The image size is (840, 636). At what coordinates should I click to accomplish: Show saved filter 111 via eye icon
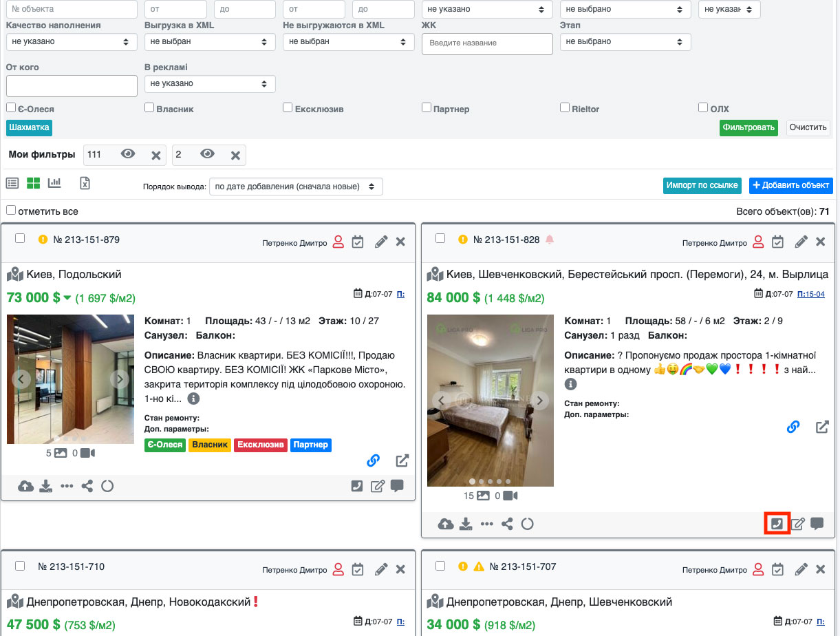[x=128, y=155]
